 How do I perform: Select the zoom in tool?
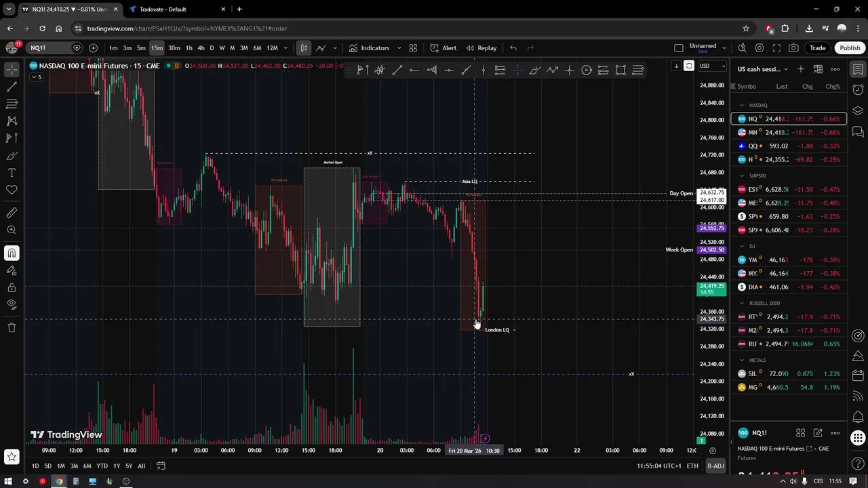[12, 230]
